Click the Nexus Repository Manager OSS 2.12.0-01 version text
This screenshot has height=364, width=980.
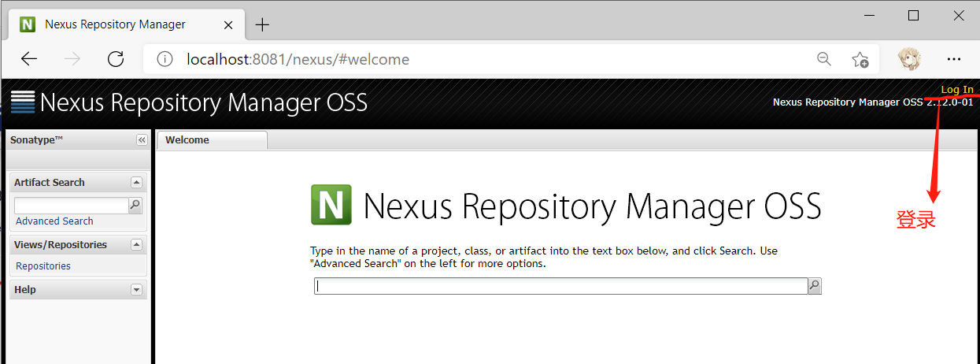873,102
